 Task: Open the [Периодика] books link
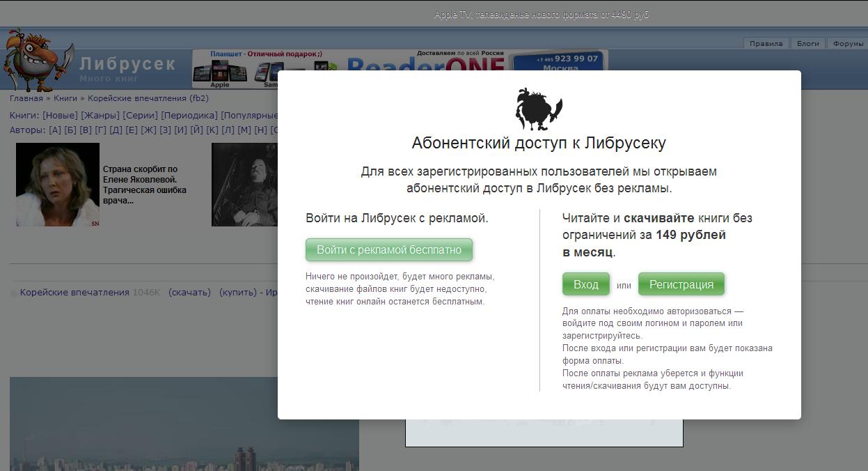(x=189, y=115)
